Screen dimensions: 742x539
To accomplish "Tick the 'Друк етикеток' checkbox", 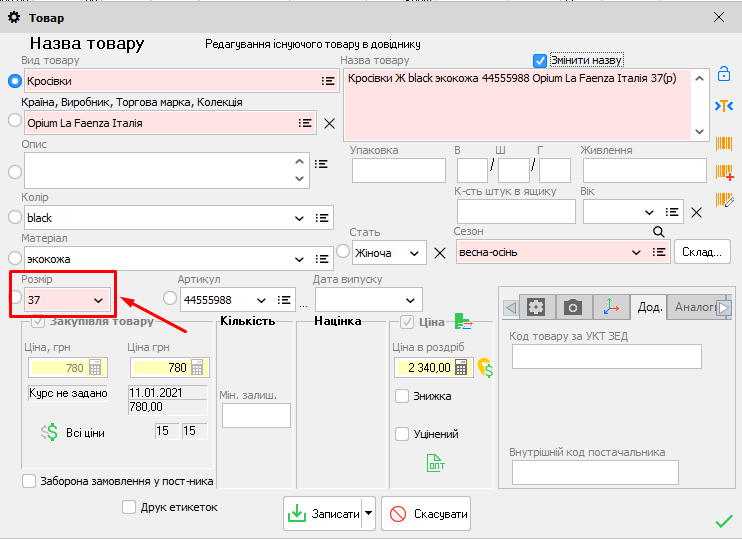I will [x=129, y=507].
